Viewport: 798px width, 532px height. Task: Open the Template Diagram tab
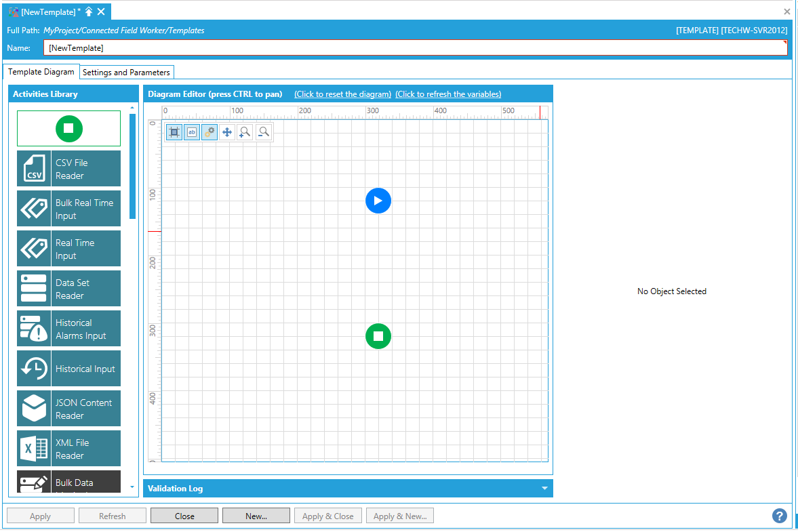pyautogui.click(x=41, y=72)
